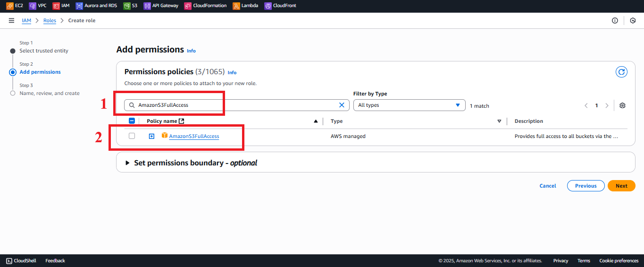Open table preferences gear icon
The width and height of the screenshot is (644, 267).
pos(622,105)
